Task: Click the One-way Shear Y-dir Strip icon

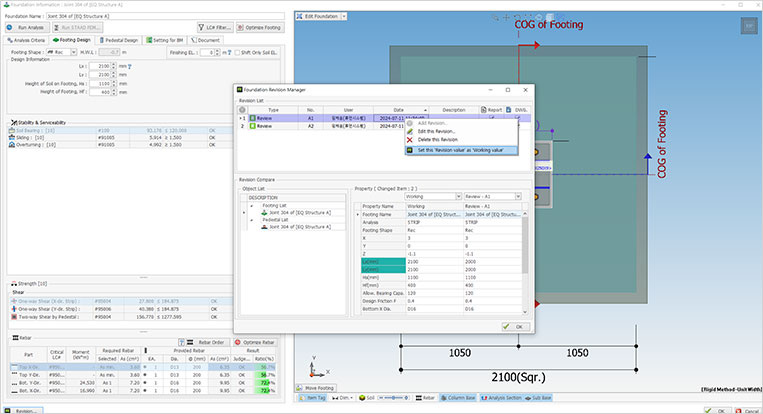Action: (14, 309)
